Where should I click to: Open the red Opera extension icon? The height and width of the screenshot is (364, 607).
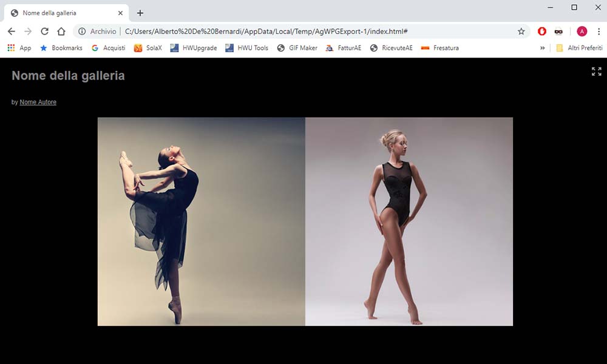coord(542,32)
